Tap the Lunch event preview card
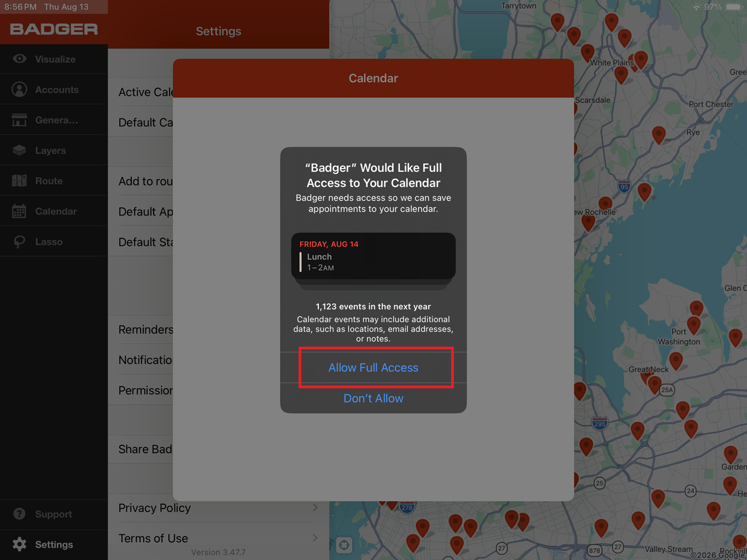747x560 pixels. point(373,256)
